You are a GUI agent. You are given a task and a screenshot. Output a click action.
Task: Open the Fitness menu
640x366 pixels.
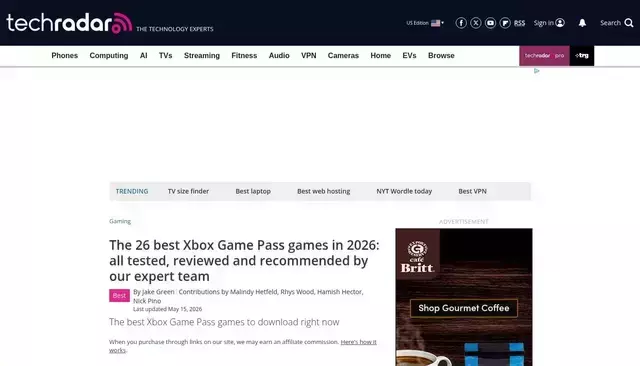(x=244, y=55)
